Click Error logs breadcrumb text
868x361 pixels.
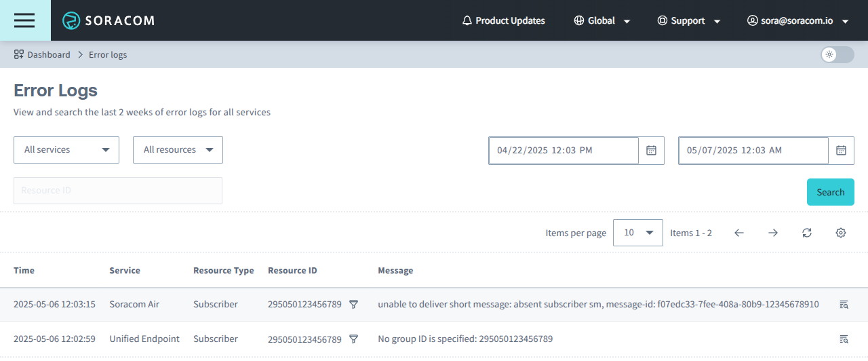tap(108, 54)
